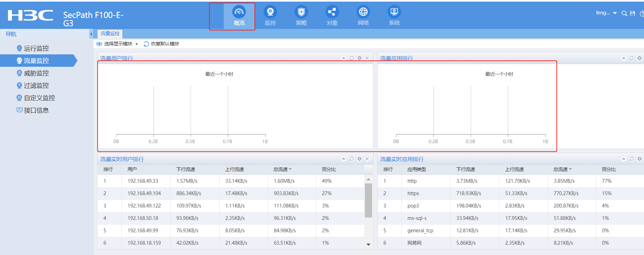Click scrollbar down arrow in user ranking table
644x255 pixels.
[368, 244]
